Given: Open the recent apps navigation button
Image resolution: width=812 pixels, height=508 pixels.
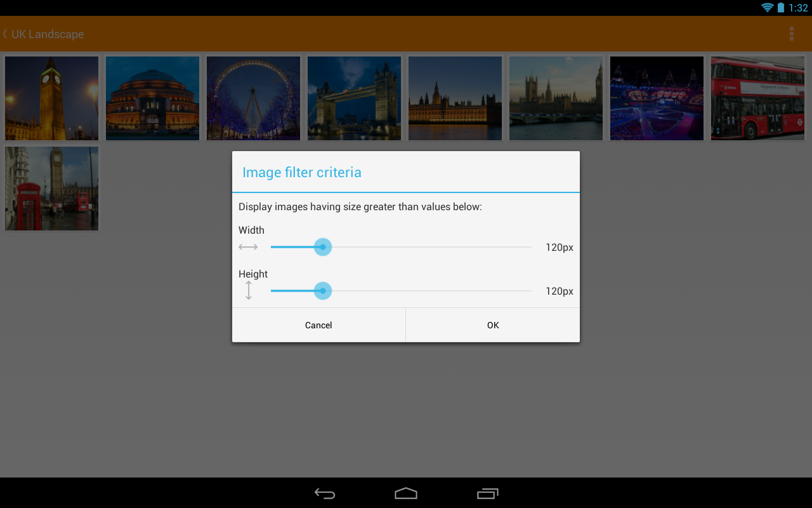Looking at the screenshot, I should pos(487,493).
